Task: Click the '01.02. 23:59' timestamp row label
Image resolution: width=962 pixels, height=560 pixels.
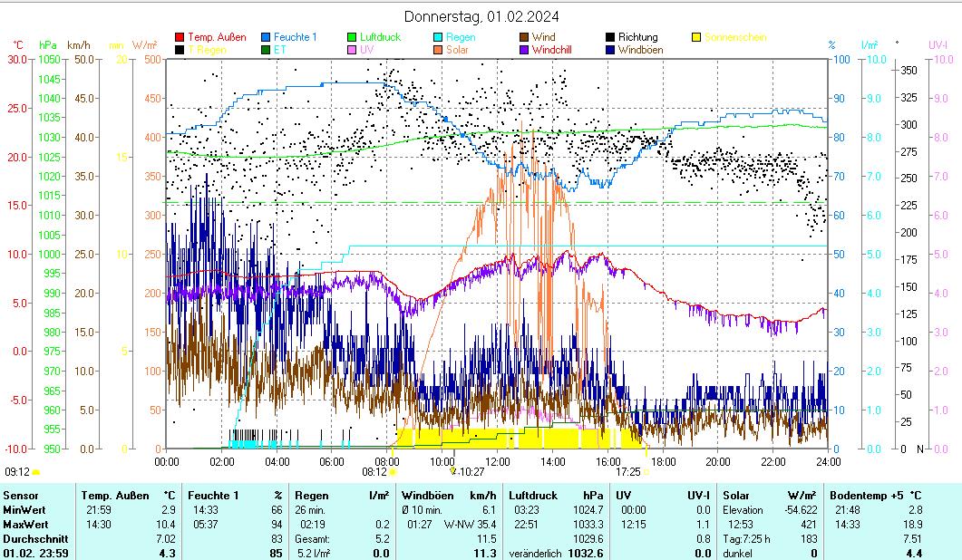Action: coord(35,554)
